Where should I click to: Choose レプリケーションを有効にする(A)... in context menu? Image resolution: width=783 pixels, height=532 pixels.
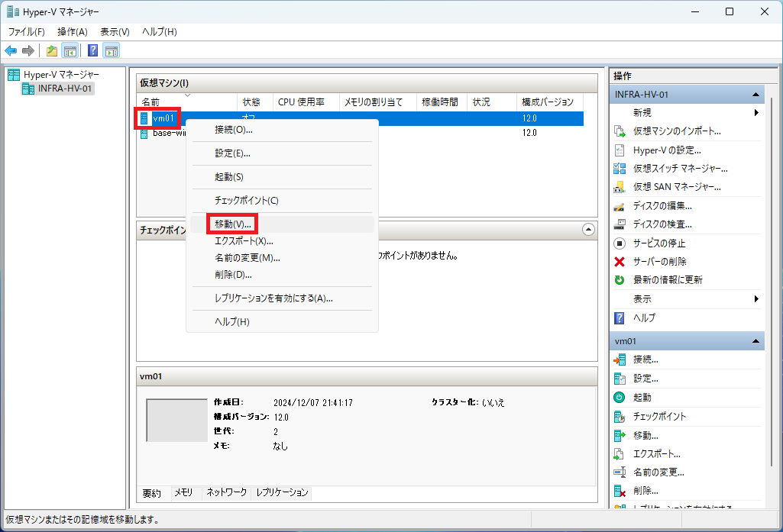coord(282,298)
